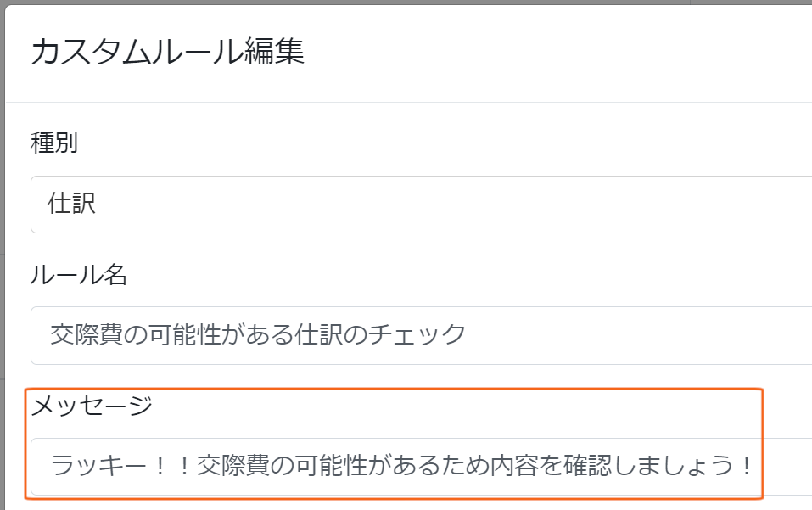Focus the メッセージ input field
Viewport: 812px width, 510px height.
coord(421,467)
